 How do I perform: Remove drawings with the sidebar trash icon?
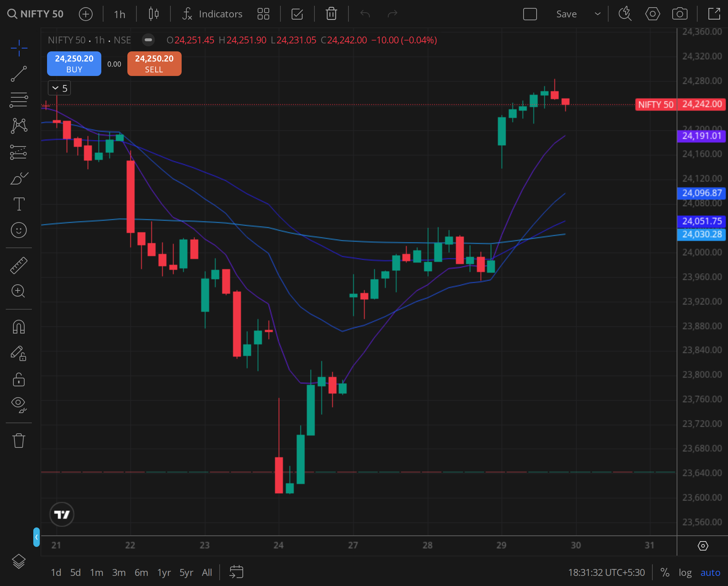click(19, 441)
